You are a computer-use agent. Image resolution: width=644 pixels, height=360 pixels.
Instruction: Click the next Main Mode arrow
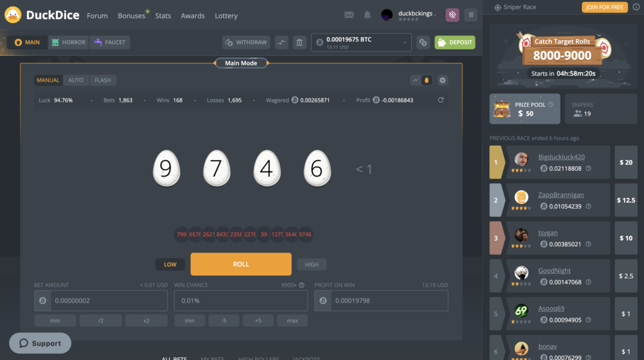pyautogui.click(x=268, y=63)
